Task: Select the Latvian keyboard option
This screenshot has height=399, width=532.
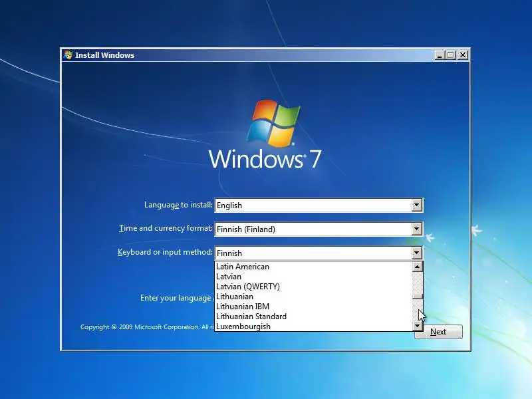Action: point(313,277)
